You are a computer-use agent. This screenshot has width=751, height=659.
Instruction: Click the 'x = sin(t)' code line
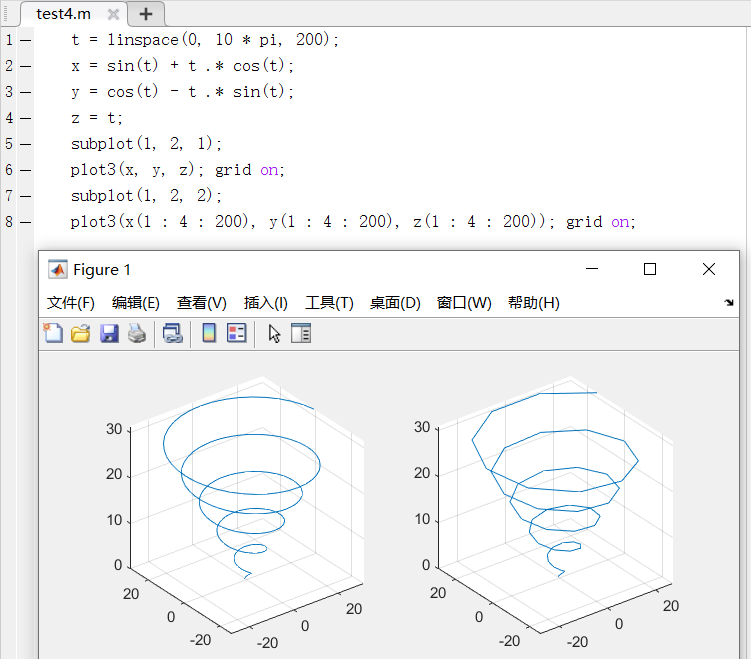182,66
